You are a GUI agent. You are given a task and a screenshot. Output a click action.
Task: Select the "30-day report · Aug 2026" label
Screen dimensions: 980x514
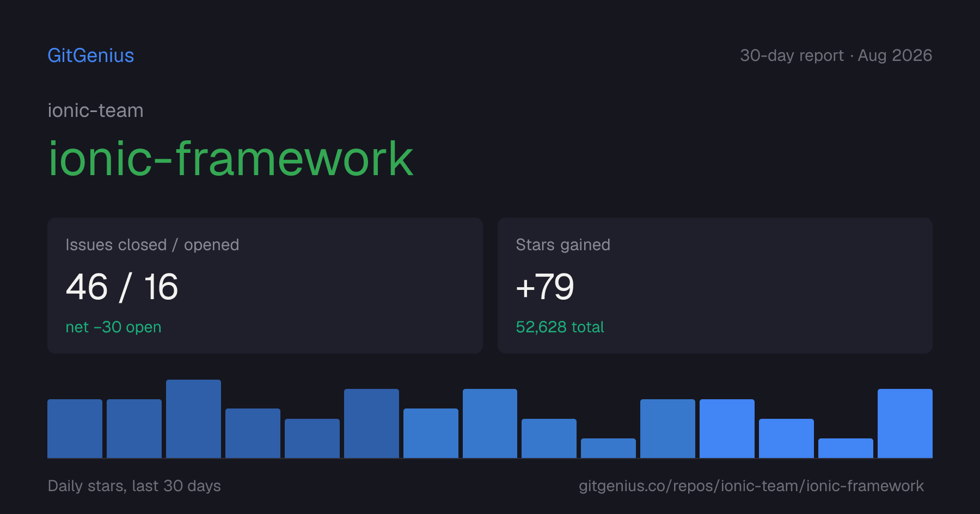[x=836, y=55]
